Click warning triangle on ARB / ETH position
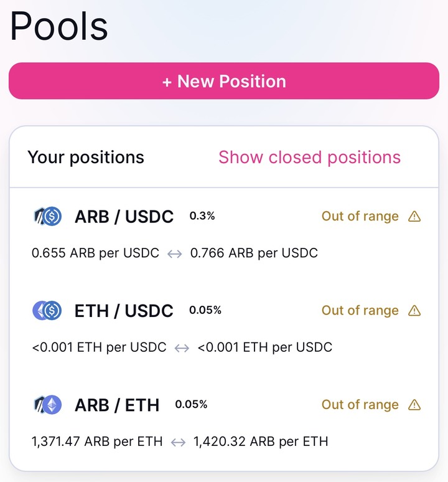448x482 pixels. pyautogui.click(x=414, y=405)
